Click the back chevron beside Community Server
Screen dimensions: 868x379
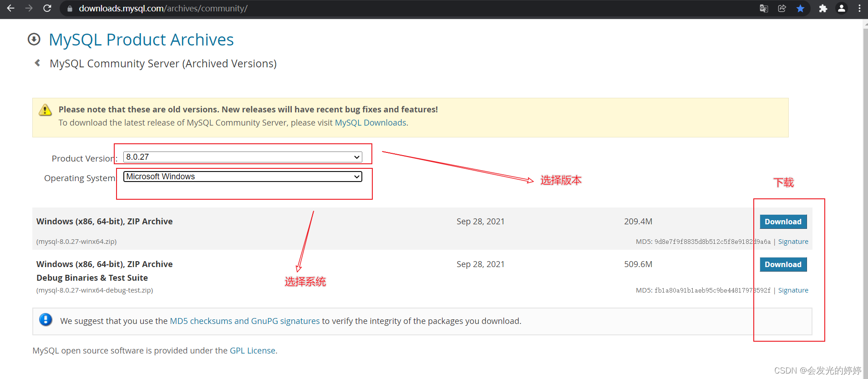[x=37, y=63]
